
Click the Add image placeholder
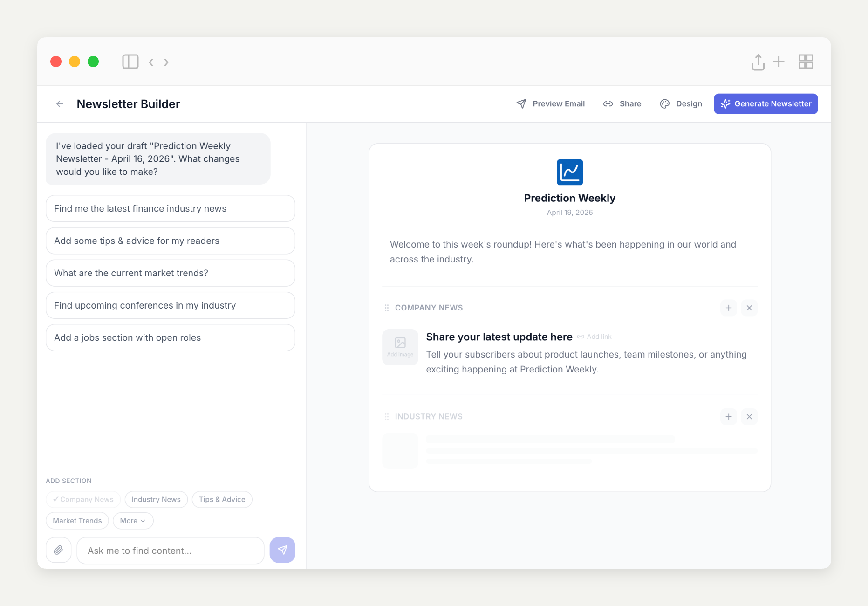pos(400,347)
